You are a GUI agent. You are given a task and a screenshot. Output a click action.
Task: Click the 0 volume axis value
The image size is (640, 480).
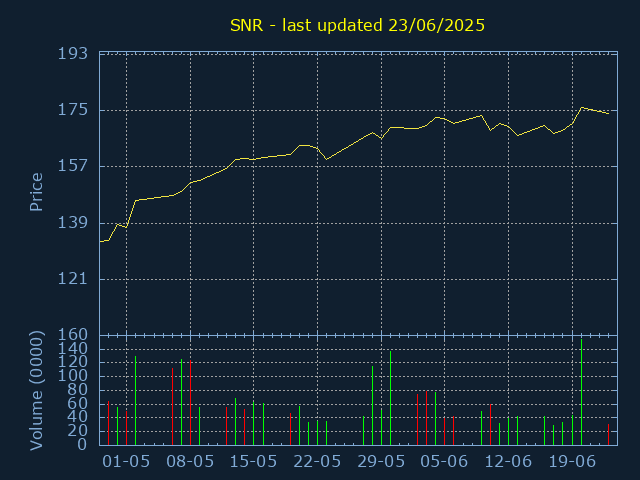(82, 444)
